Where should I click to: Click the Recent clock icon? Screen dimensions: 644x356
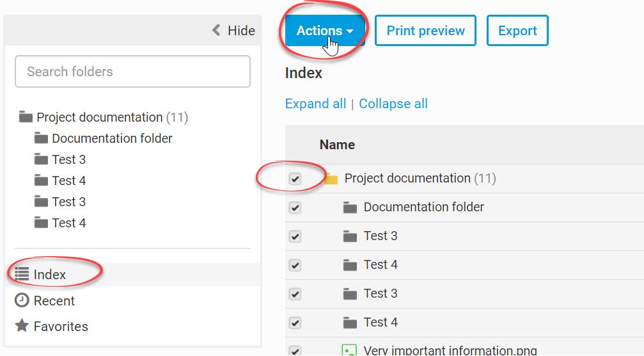[x=22, y=300]
